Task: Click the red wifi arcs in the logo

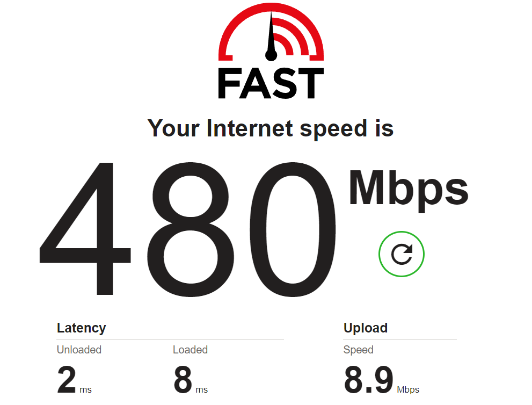Action: [290, 37]
